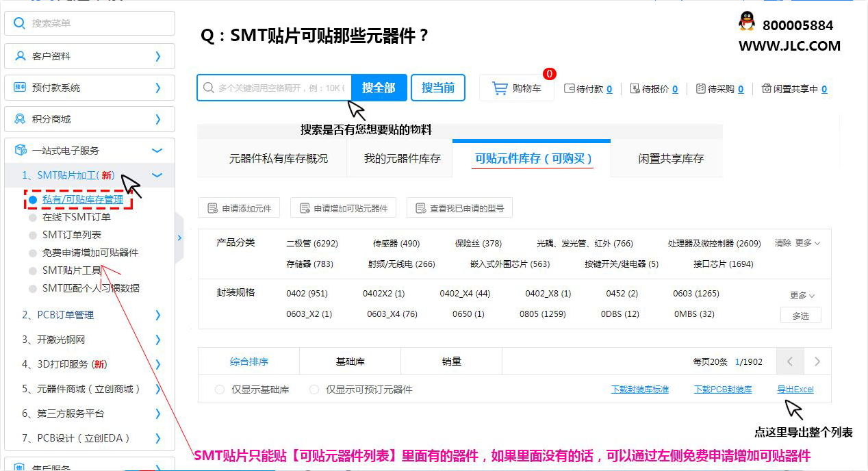Click the 积分商城 sidebar icon

pyautogui.click(x=18, y=119)
